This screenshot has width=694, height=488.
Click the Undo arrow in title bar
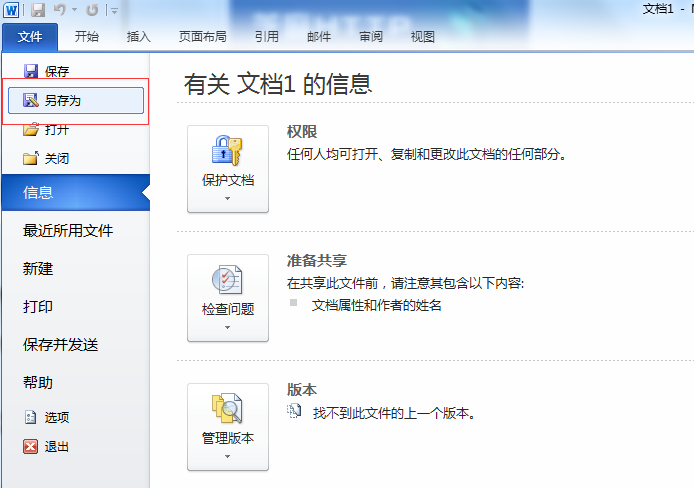pyautogui.click(x=62, y=10)
